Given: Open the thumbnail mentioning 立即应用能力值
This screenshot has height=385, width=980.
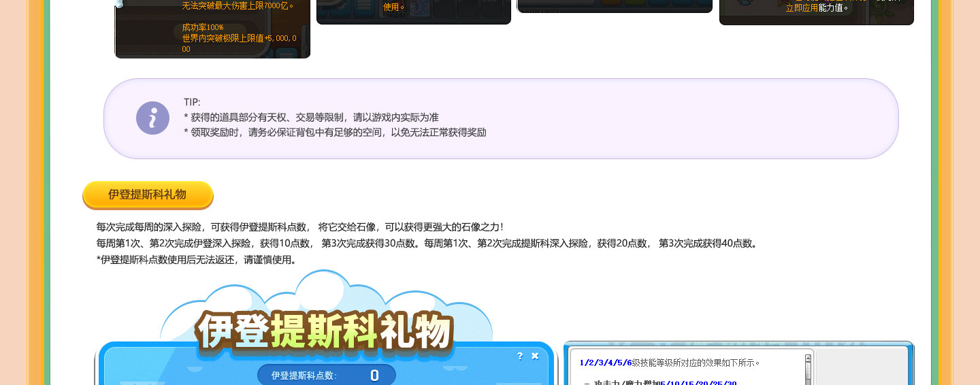Looking at the screenshot, I should (x=816, y=12).
